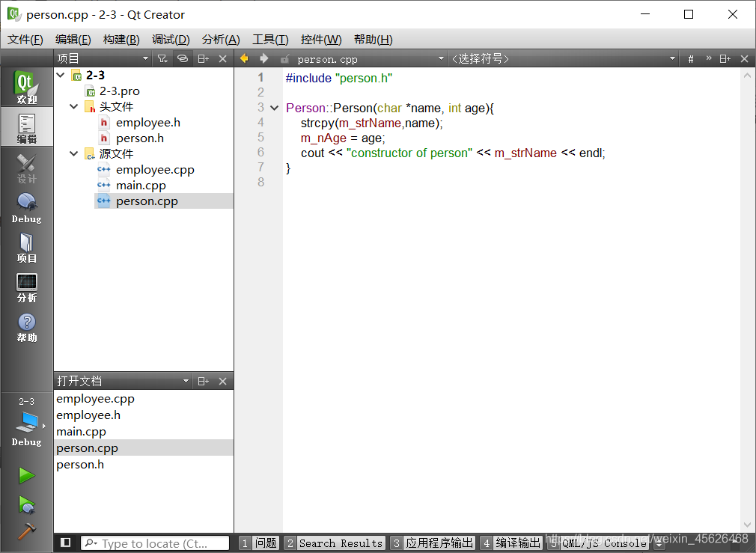This screenshot has width=756, height=553.
Task: Switch to Debug mode with bug icon
Action: click(26, 207)
